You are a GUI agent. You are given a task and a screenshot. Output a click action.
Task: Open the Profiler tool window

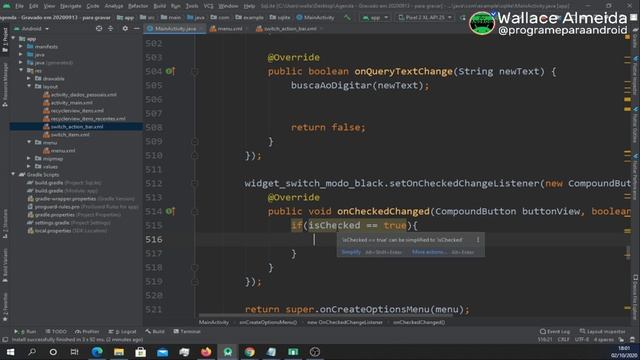tap(87, 331)
